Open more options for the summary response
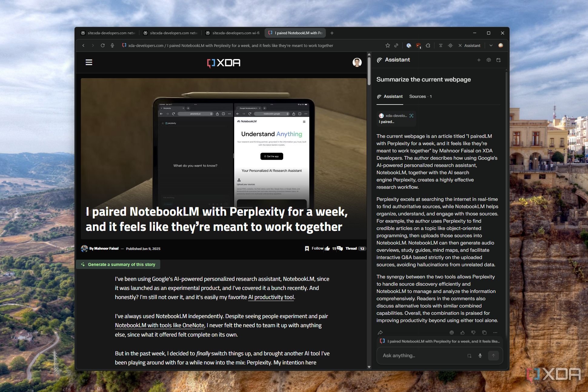The width and height of the screenshot is (588, 392). (495, 332)
